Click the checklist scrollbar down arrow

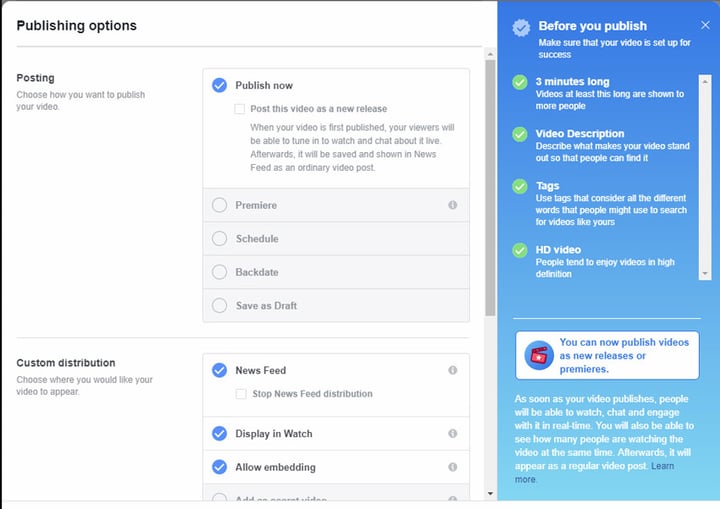[705, 273]
